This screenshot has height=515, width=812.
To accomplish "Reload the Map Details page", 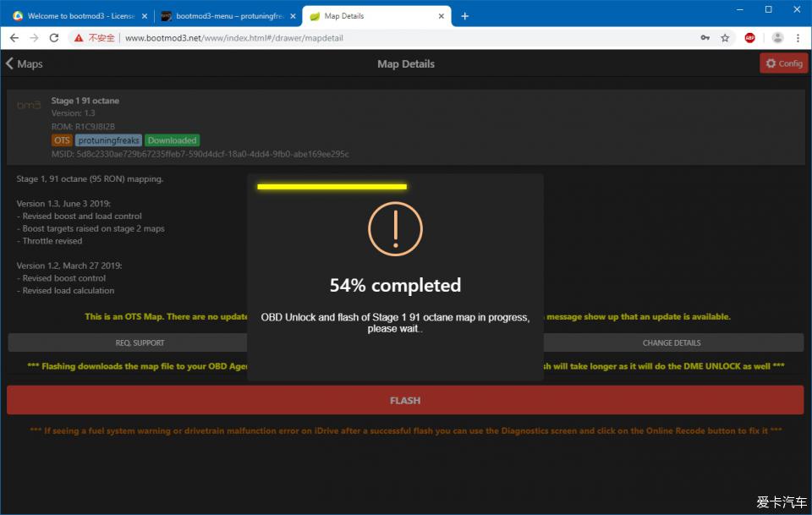I will pos(54,38).
